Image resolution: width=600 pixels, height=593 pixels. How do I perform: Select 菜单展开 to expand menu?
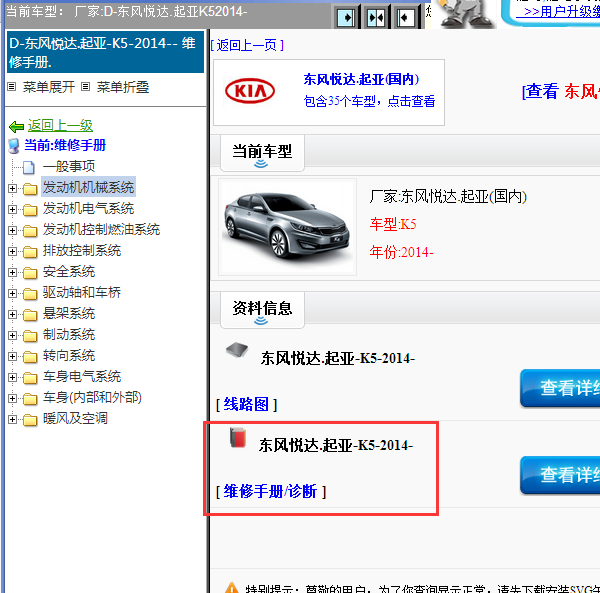click(x=49, y=87)
